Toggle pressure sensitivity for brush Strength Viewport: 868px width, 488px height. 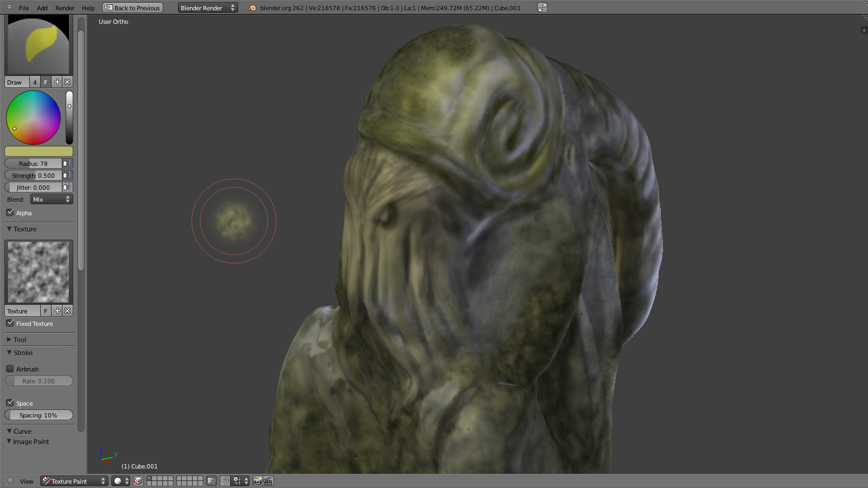(x=67, y=175)
